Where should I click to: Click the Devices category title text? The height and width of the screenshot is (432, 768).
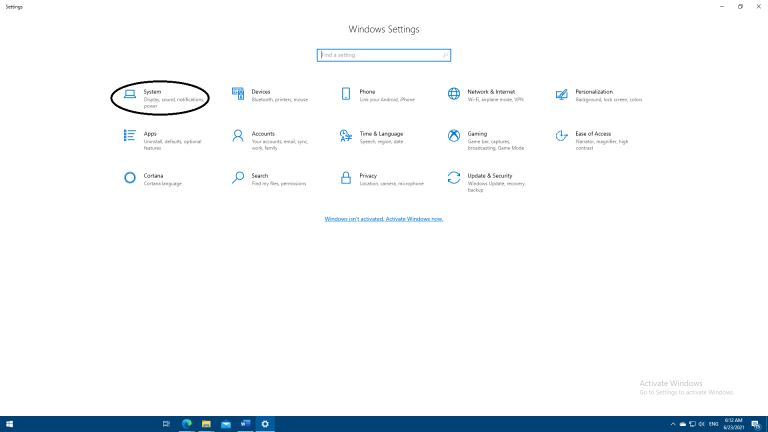coord(261,92)
